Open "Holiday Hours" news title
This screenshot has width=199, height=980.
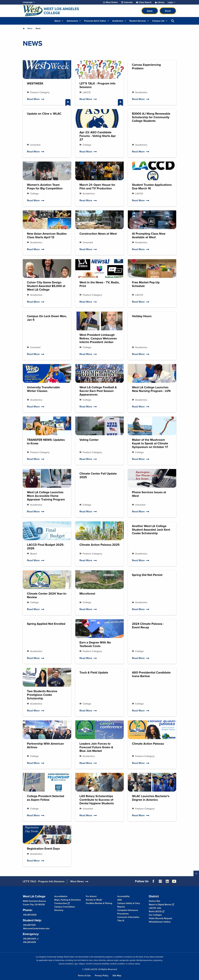pyautogui.click(x=142, y=316)
